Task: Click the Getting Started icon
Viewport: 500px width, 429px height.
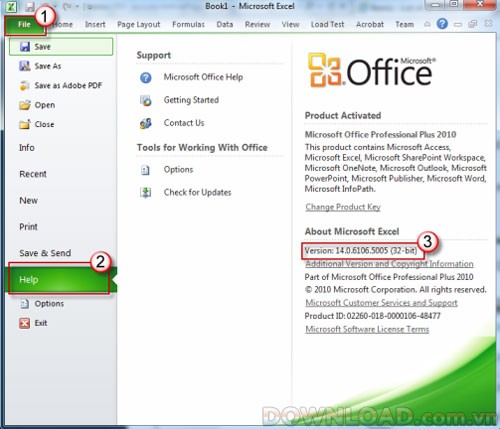Action: coord(146,100)
